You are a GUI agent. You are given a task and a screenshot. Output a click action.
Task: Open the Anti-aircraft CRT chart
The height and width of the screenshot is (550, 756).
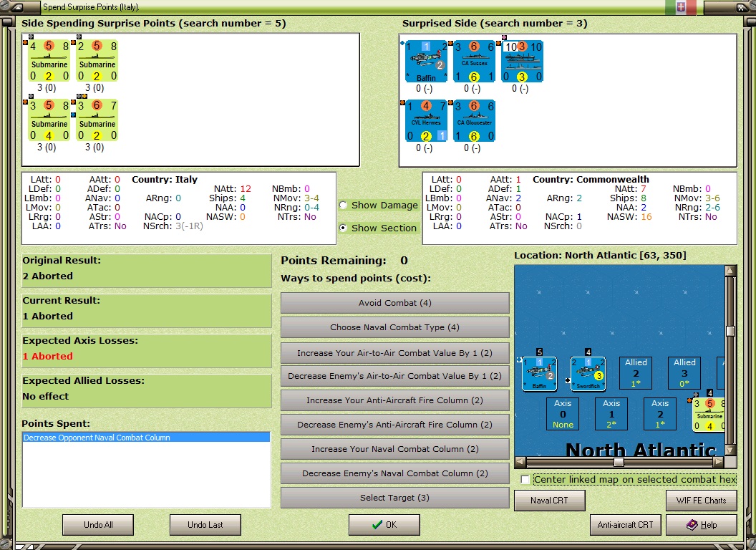625,524
